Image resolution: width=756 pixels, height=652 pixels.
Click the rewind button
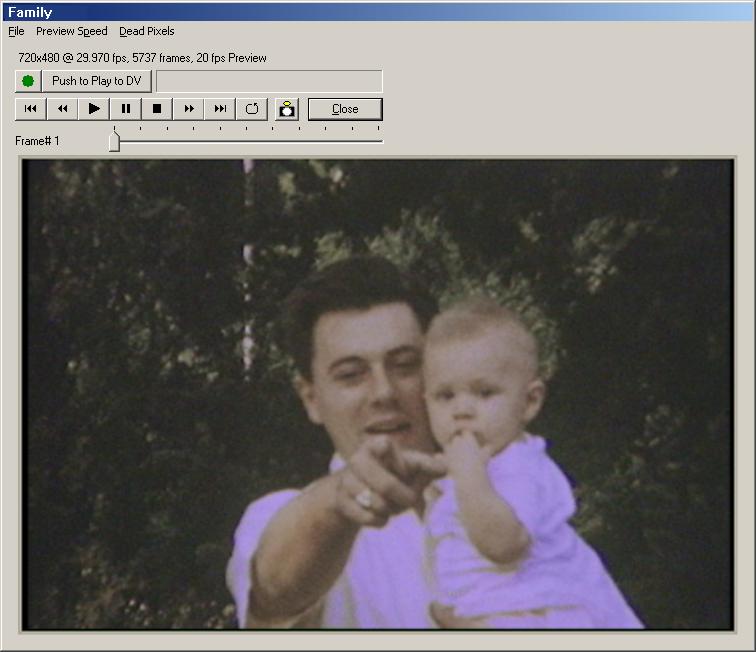coord(62,109)
